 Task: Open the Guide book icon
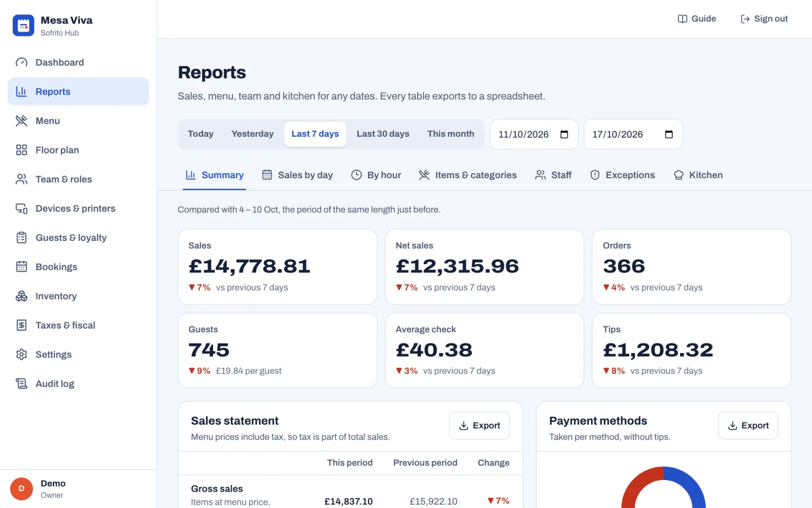click(x=683, y=19)
